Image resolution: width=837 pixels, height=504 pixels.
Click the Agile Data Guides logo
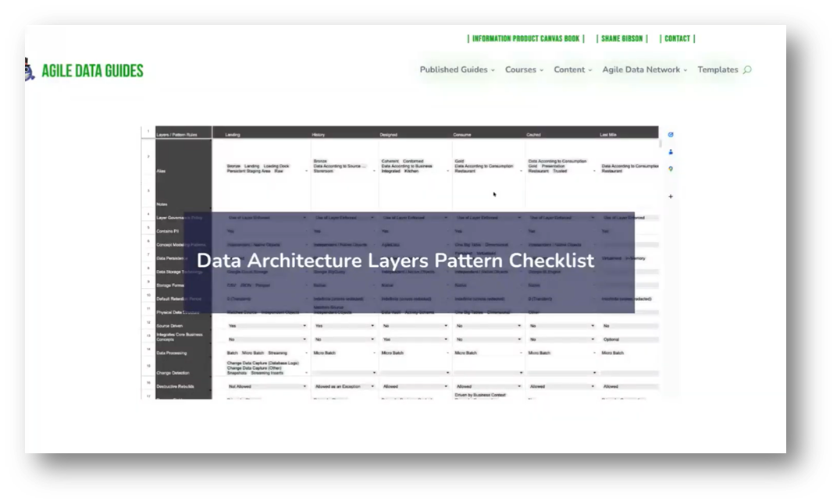(x=84, y=70)
